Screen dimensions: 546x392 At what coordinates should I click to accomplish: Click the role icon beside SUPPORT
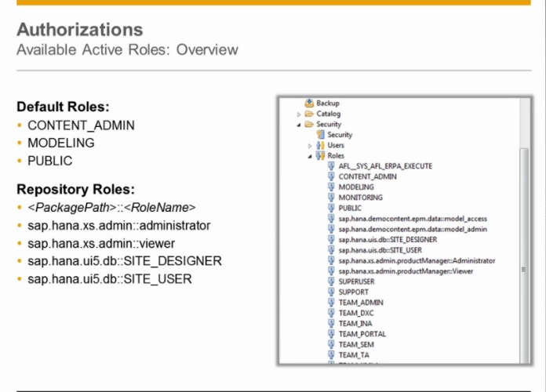(x=332, y=292)
